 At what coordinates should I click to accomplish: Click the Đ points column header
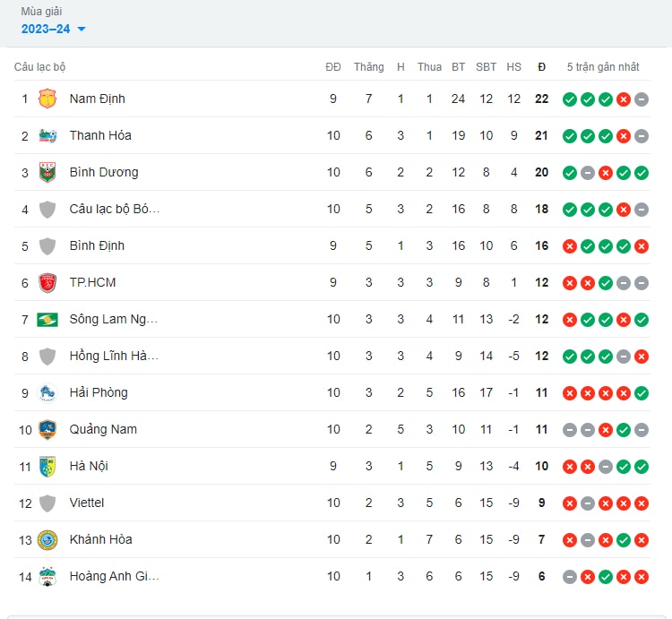click(542, 67)
